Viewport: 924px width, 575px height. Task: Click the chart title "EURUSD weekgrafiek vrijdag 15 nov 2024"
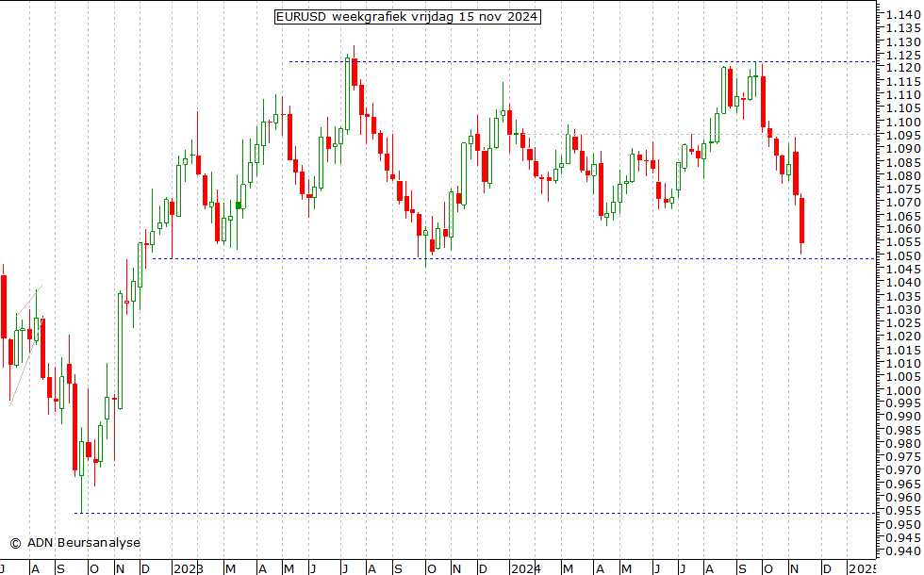(407, 17)
